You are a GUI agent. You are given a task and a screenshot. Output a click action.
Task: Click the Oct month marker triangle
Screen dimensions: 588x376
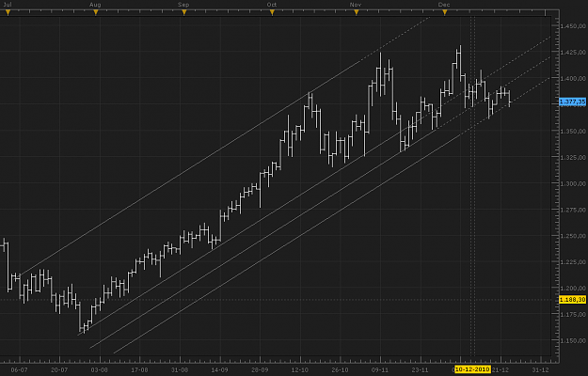[272, 13]
